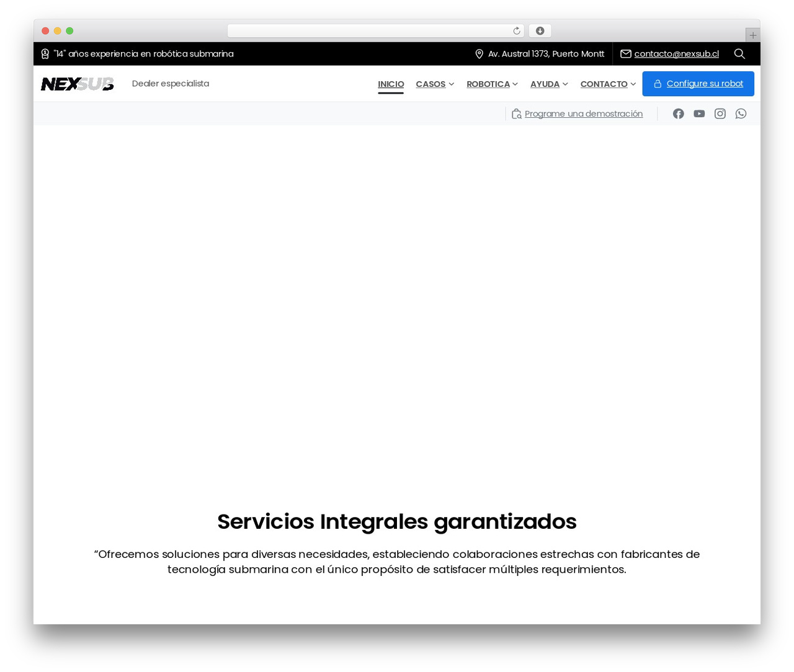
Task: Go to the INICIO menu item
Action: click(391, 84)
